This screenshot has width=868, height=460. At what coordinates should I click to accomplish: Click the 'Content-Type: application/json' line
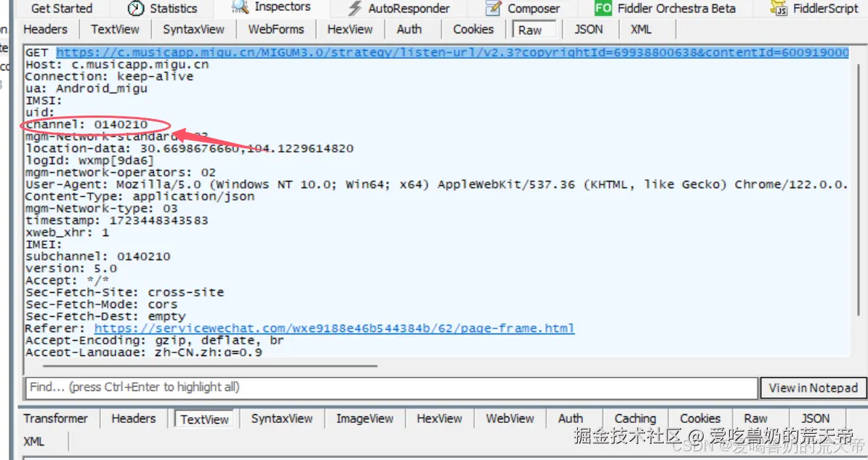pos(140,196)
